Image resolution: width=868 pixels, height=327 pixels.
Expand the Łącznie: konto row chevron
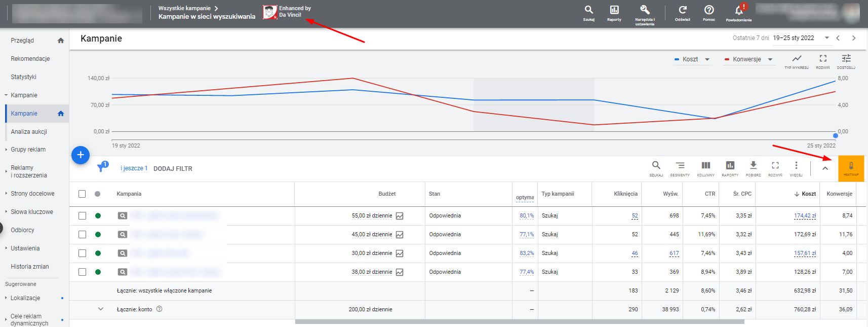point(100,309)
